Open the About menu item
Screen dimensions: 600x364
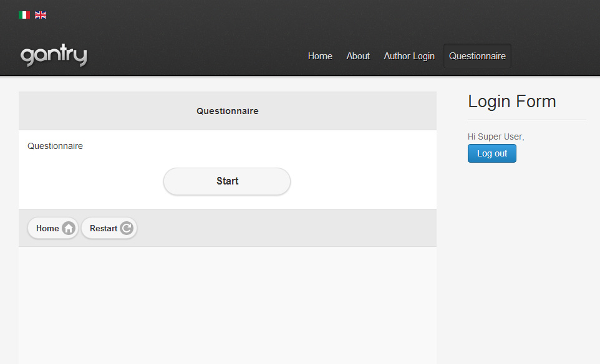[358, 56]
